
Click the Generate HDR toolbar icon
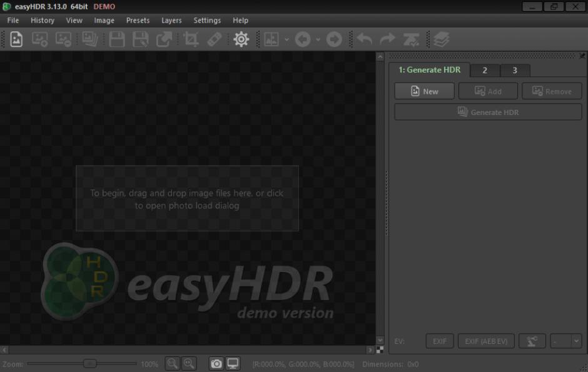(x=90, y=39)
